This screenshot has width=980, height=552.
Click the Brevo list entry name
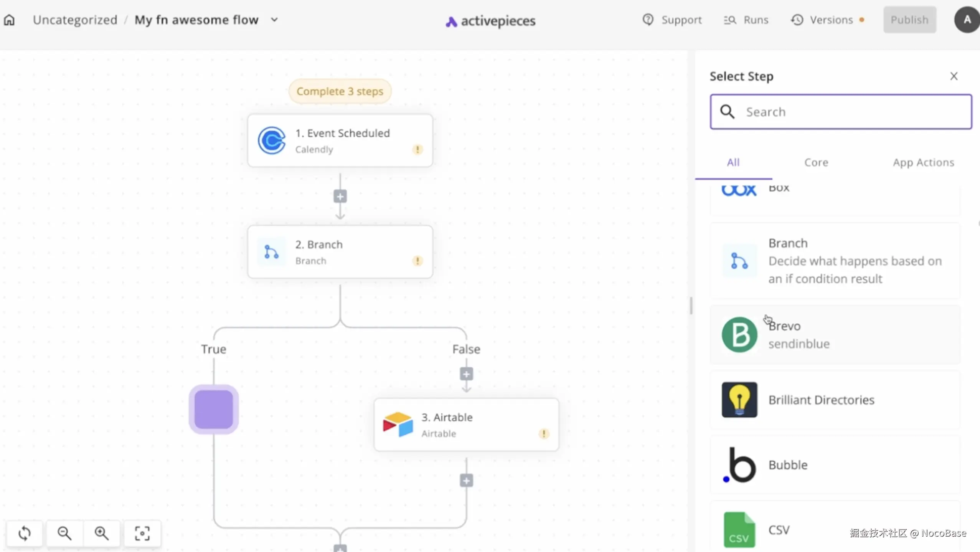(784, 326)
